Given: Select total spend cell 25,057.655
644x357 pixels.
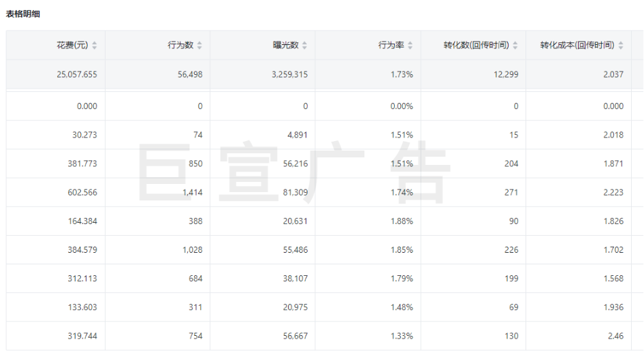Looking at the screenshot, I should tap(76, 74).
